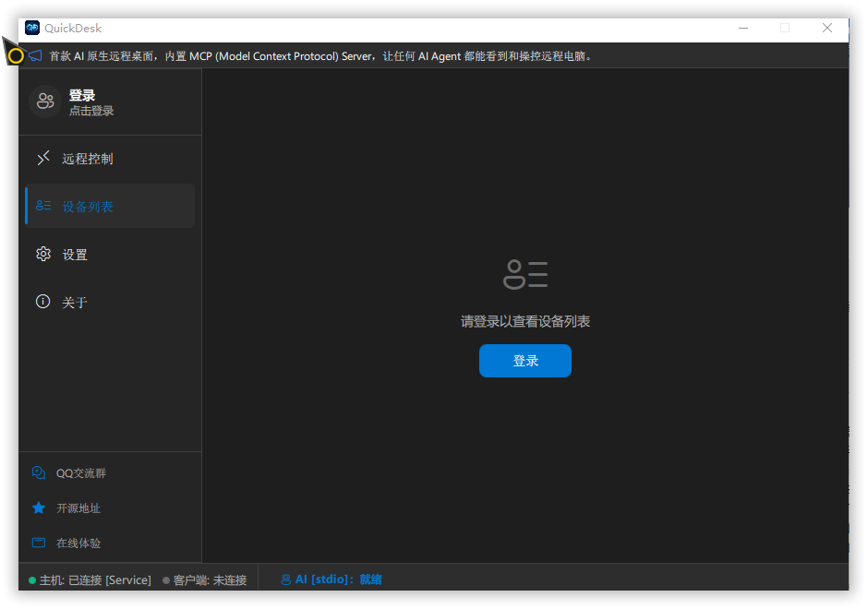
Task: Click the megaphone announcement icon
Action: pos(35,56)
